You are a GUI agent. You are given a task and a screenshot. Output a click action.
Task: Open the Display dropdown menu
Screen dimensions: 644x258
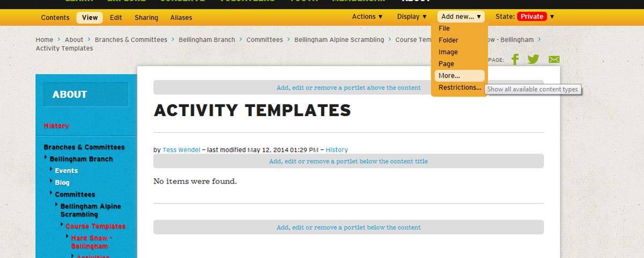(x=412, y=17)
